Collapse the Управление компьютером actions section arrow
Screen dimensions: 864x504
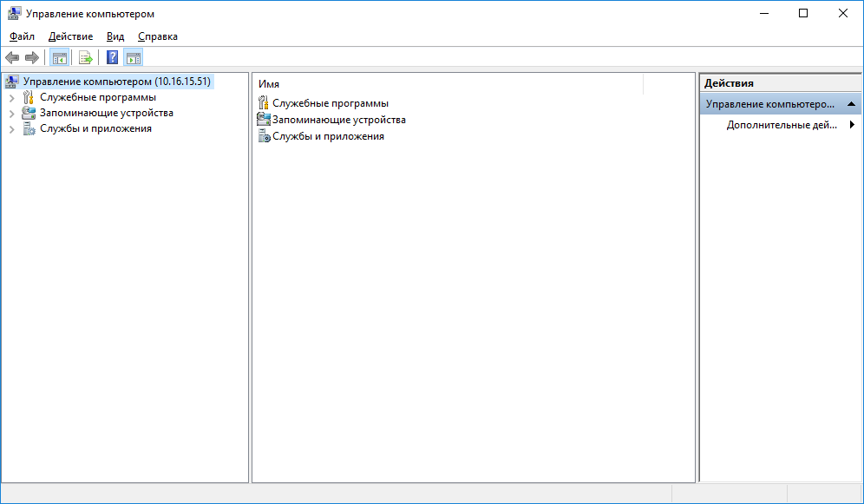pos(851,104)
